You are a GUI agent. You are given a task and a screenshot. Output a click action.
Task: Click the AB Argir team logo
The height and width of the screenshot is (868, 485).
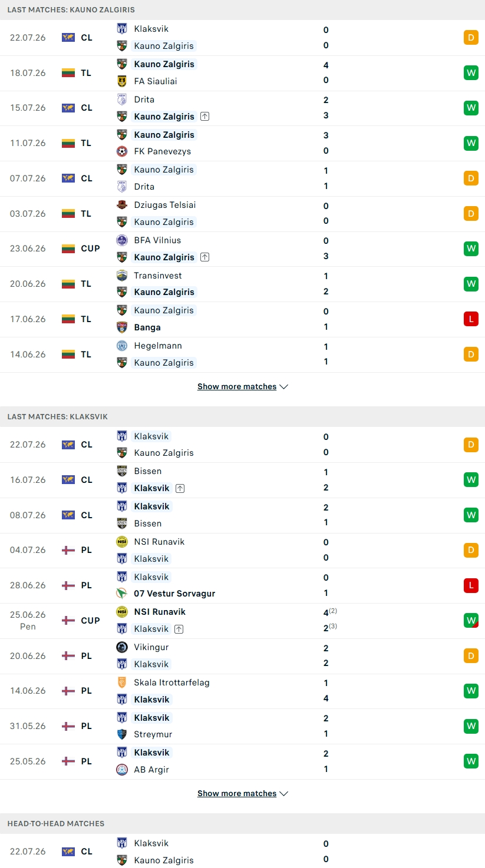(122, 770)
